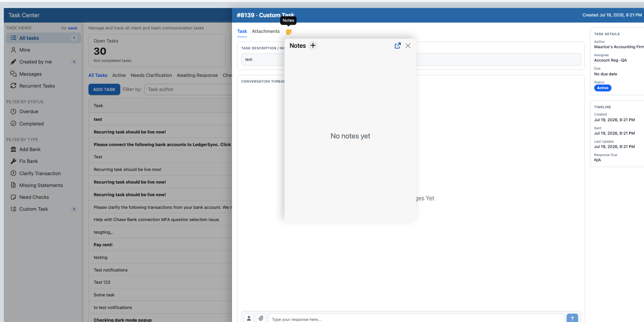Click the Overdue clock icon

[x=13, y=112]
